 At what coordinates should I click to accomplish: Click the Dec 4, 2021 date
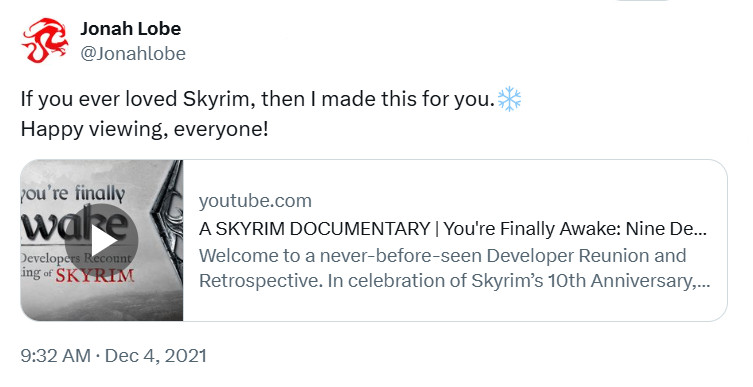tap(156, 356)
